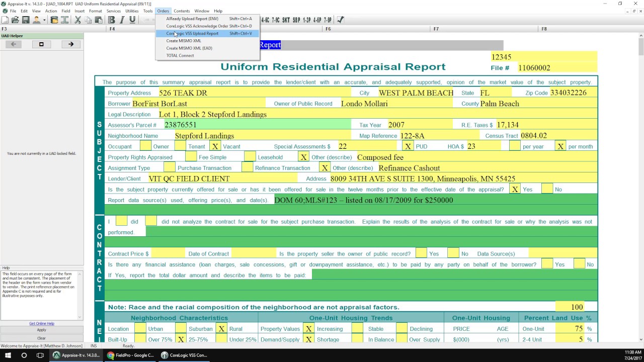
Task: Choose CoreLogic VSS Upload Report
Action: [x=207, y=33]
